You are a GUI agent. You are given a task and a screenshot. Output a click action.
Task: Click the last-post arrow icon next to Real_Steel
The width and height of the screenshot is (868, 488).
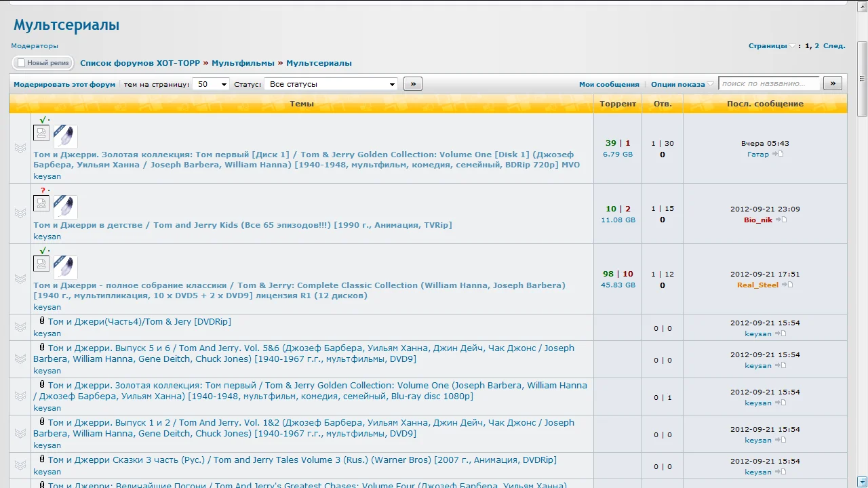pos(787,285)
